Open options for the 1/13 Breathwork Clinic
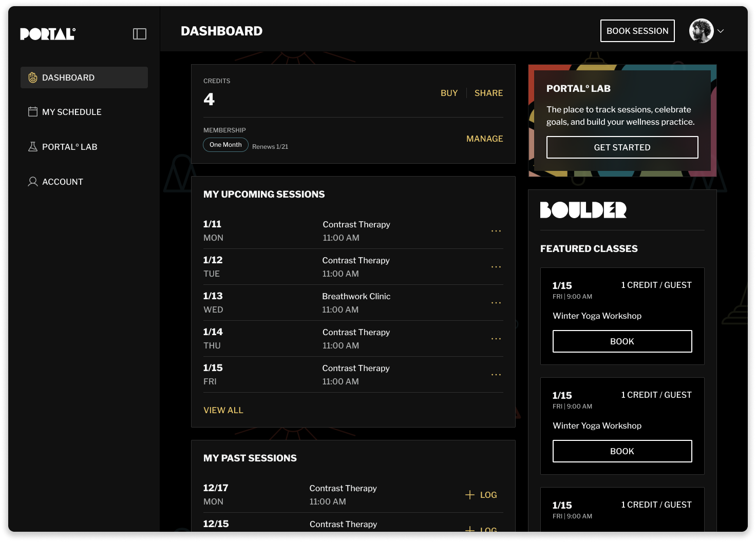 496,303
